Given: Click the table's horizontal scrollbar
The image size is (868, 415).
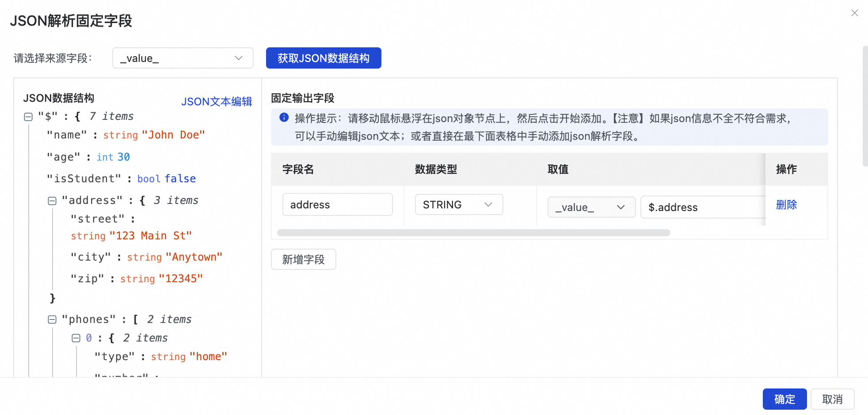Looking at the screenshot, I should (x=474, y=233).
